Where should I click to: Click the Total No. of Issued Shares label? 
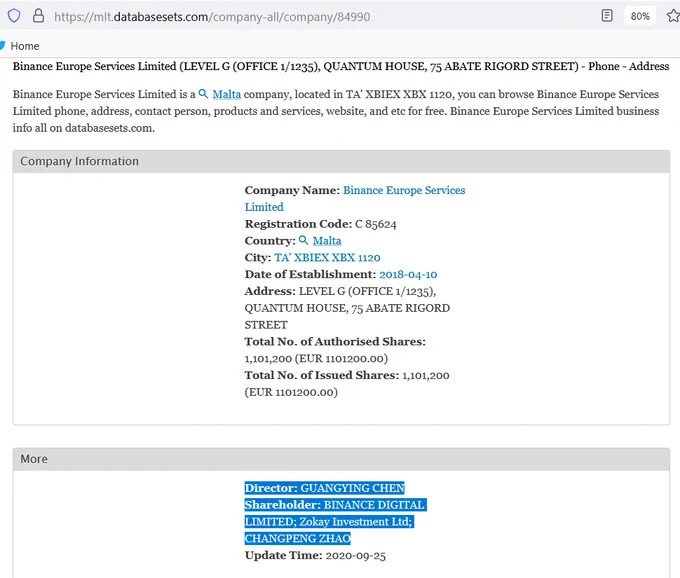321,376
